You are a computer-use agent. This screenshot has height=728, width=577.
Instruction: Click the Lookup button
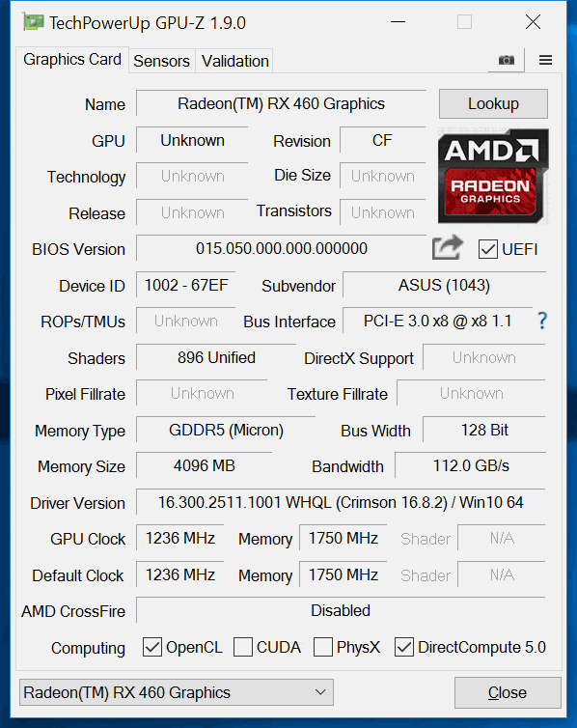(x=493, y=103)
